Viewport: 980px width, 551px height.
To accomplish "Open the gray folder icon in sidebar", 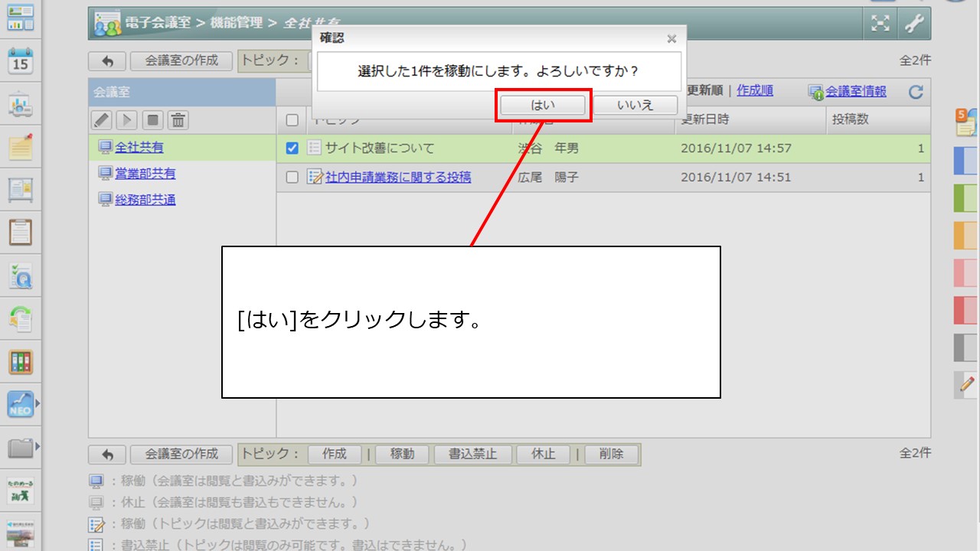I will click(x=21, y=447).
